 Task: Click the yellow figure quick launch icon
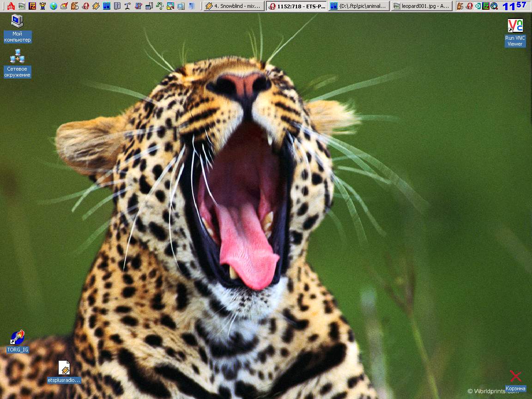pos(43,6)
